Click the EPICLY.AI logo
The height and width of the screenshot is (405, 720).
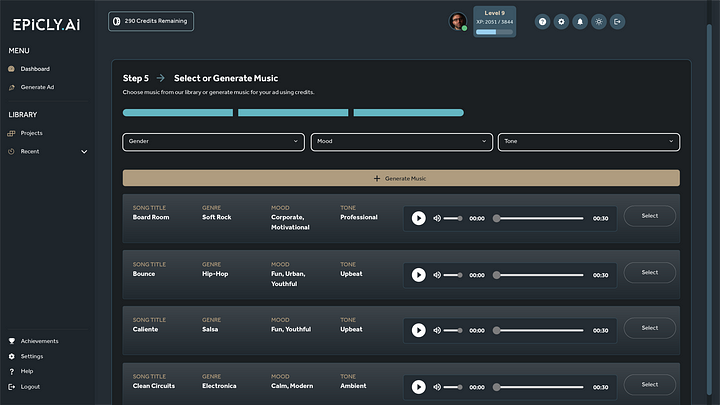[x=46, y=25]
